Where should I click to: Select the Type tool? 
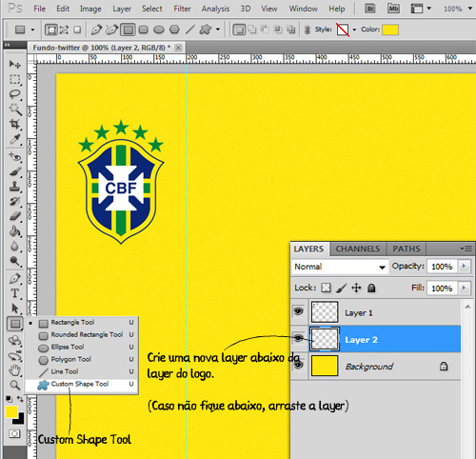pyautogui.click(x=14, y=293)
